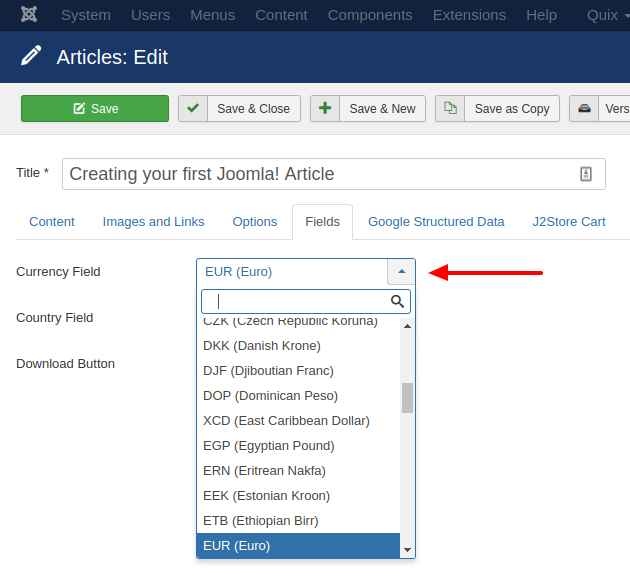The width and height of the screenshot is (630, 577).
Task: Switch to the Content tab
Action: (x=52, y=221)
